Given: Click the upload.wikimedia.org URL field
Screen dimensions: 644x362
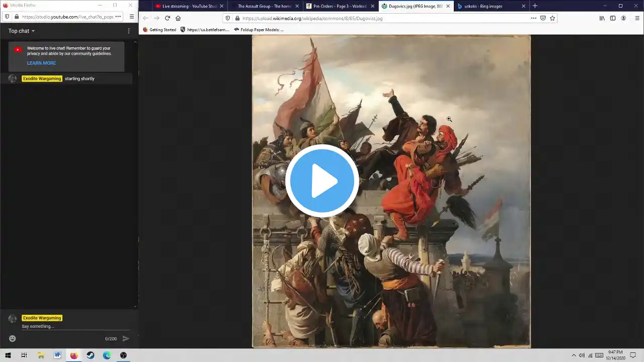Looking at the screenshot, I should (x=384, y=18).
